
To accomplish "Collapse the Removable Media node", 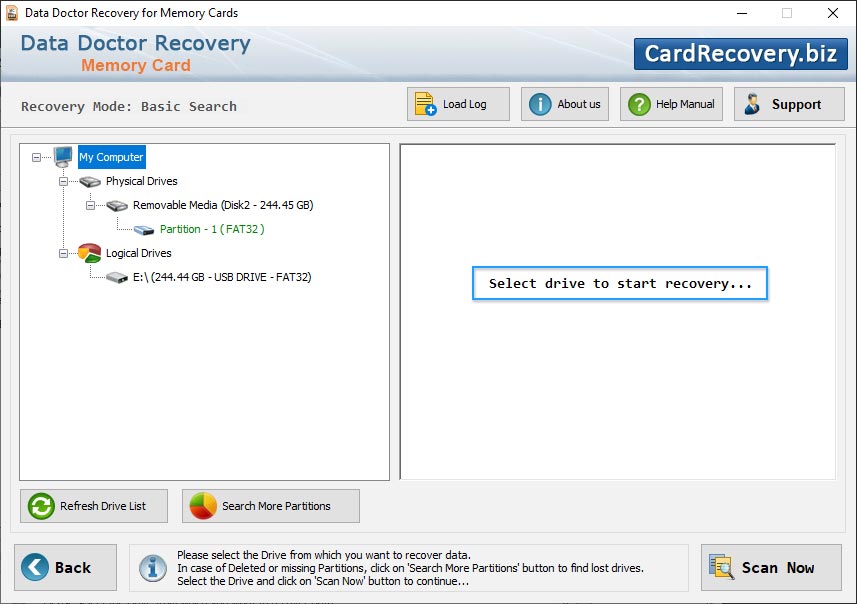I will [x=90, y=206].
